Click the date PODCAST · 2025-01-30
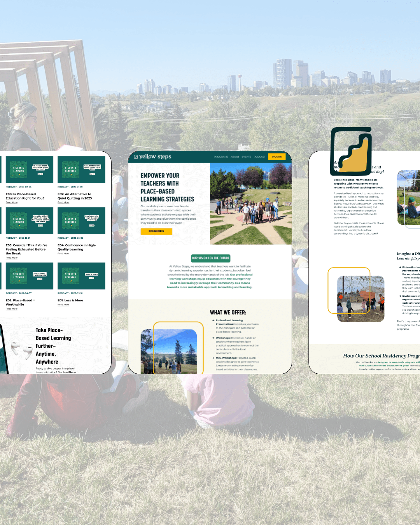 (70, 187)
